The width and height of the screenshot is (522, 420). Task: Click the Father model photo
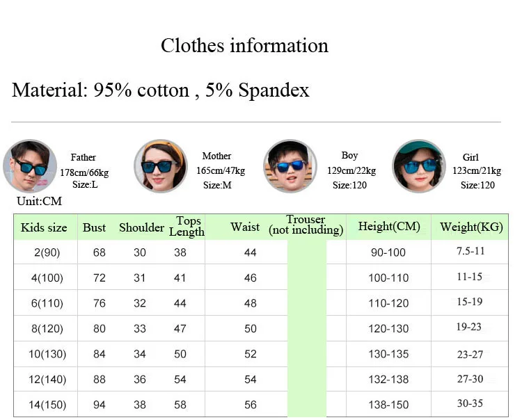click(x=30, y=166)
